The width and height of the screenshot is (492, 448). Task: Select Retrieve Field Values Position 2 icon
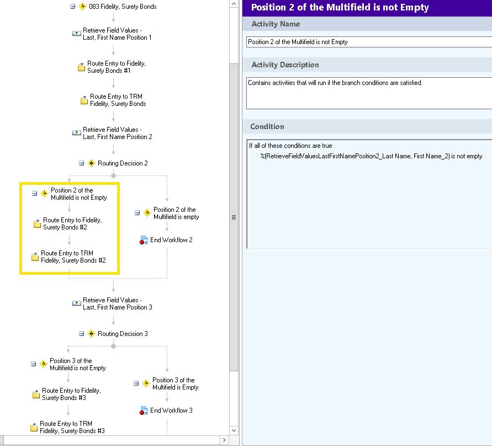(x=77, y=132)
